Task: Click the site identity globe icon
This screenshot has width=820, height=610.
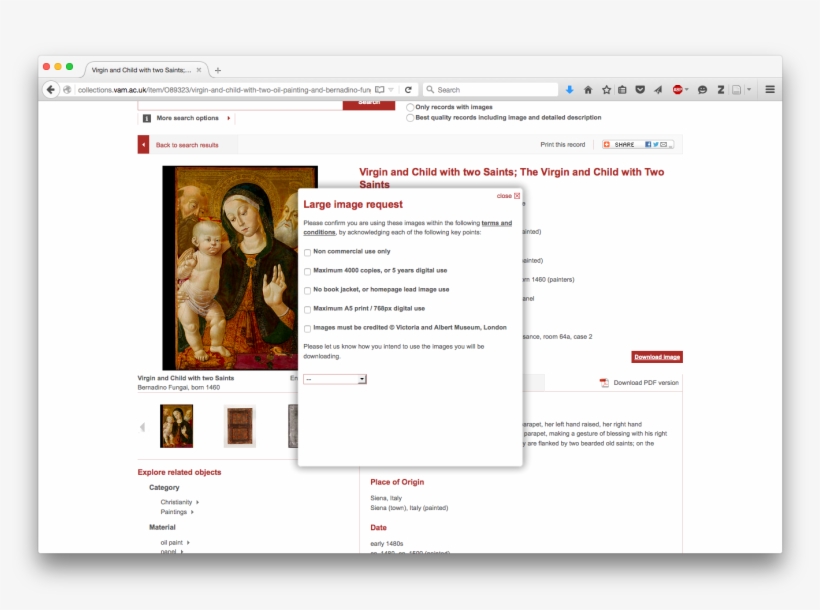Action: (67, 89)
